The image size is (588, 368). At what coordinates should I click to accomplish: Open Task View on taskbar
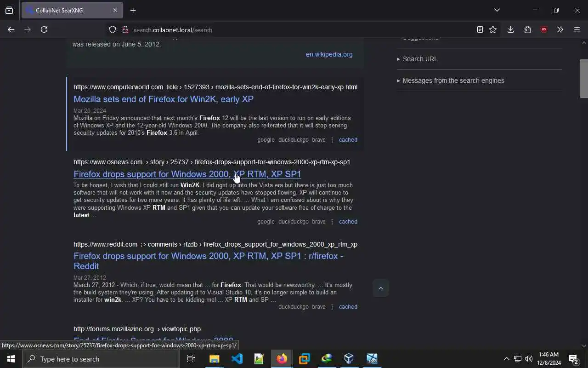191,359
